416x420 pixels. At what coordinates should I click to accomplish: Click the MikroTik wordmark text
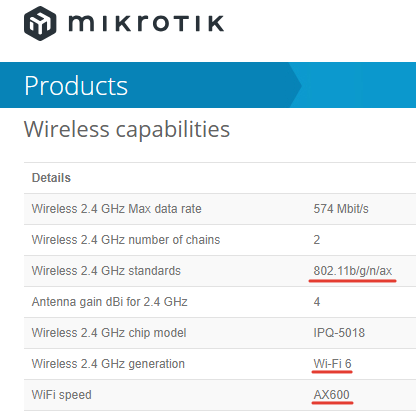click(x=146, y=23)
